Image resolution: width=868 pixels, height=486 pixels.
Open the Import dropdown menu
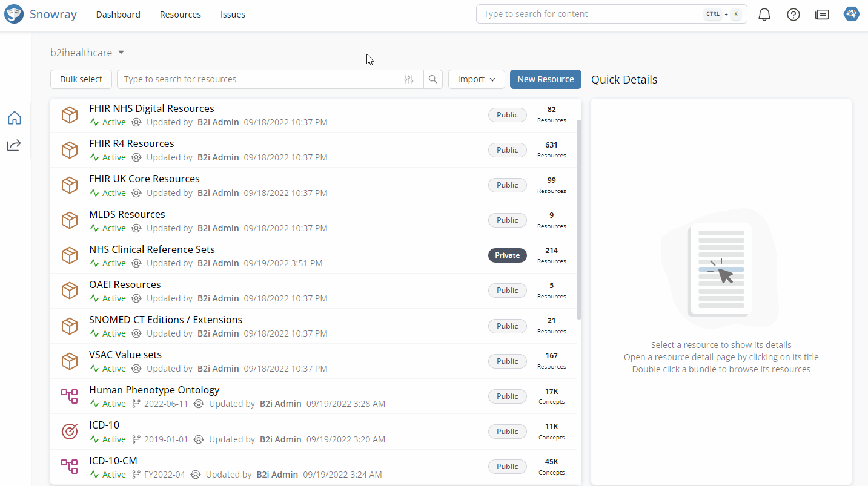click(477, 79)
